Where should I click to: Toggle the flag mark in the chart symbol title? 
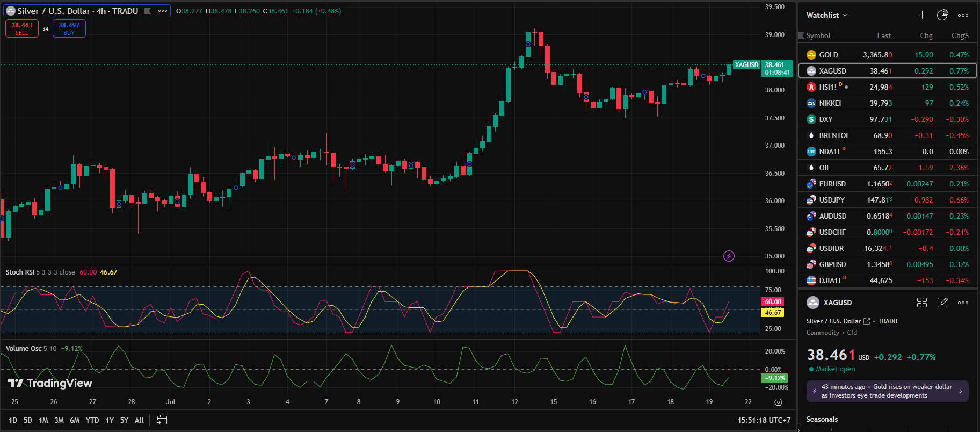coord(148,11)
